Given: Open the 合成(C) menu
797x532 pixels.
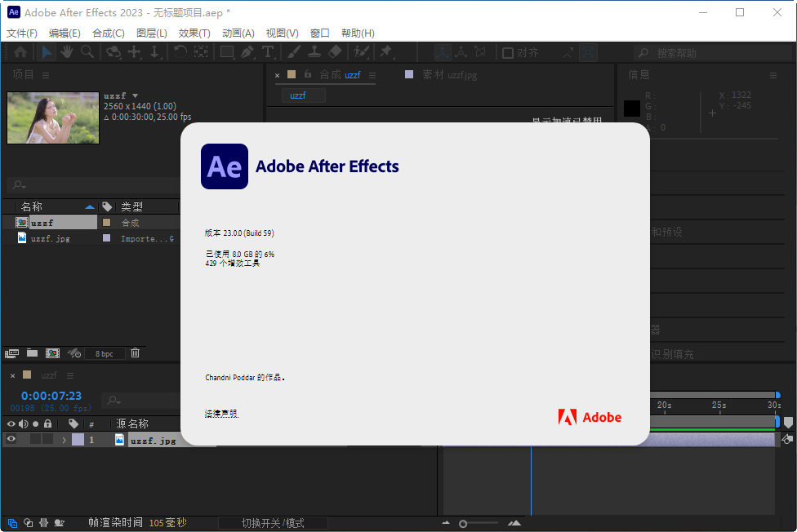Looking at the screenshot, I should 109,33.
